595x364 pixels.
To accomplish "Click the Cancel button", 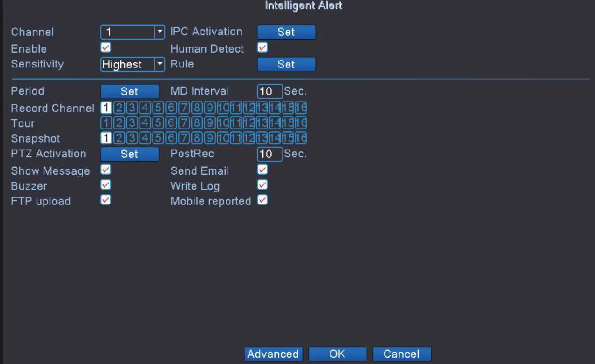I will [x=401, y=354].
